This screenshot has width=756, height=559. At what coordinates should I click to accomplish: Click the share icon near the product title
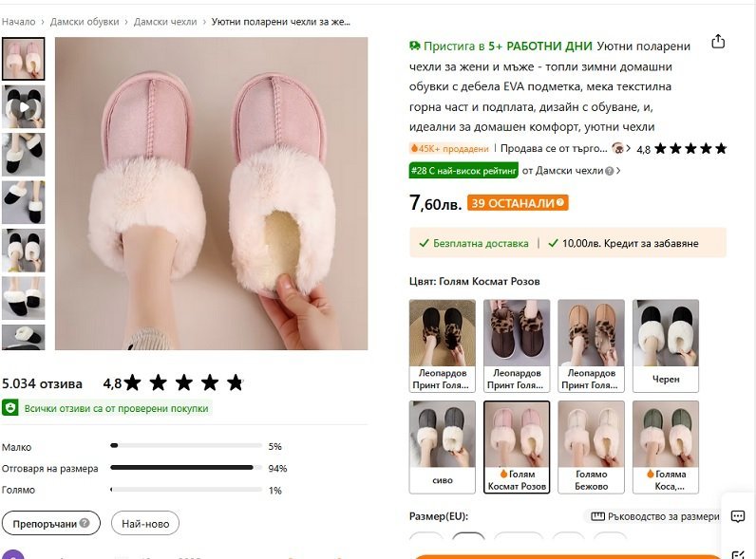coord(718,42)
